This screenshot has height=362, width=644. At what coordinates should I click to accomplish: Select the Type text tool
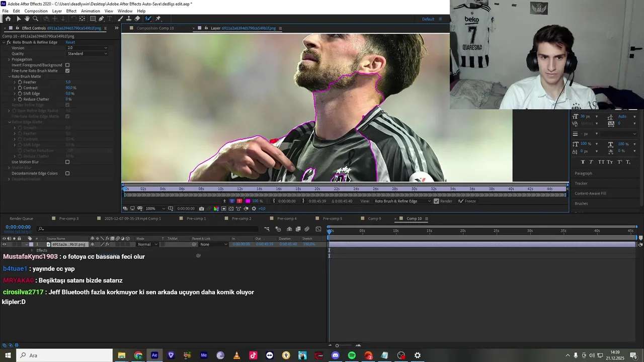tap(110, 19)
